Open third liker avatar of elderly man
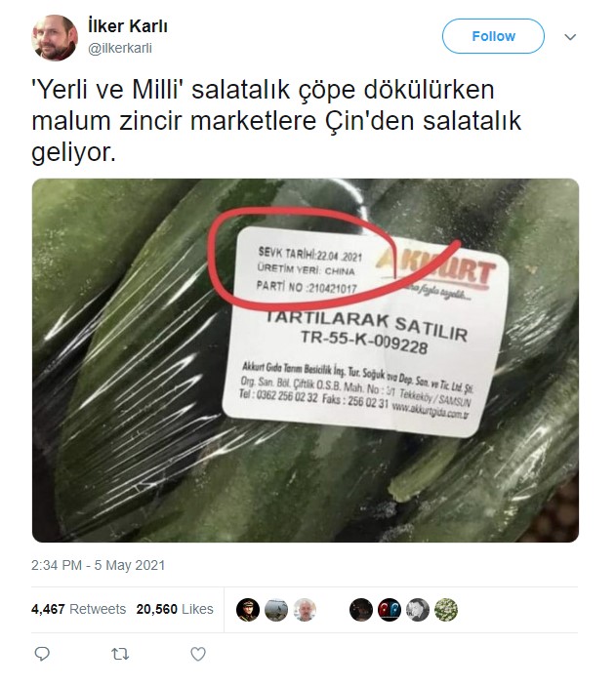 point(305,610)
